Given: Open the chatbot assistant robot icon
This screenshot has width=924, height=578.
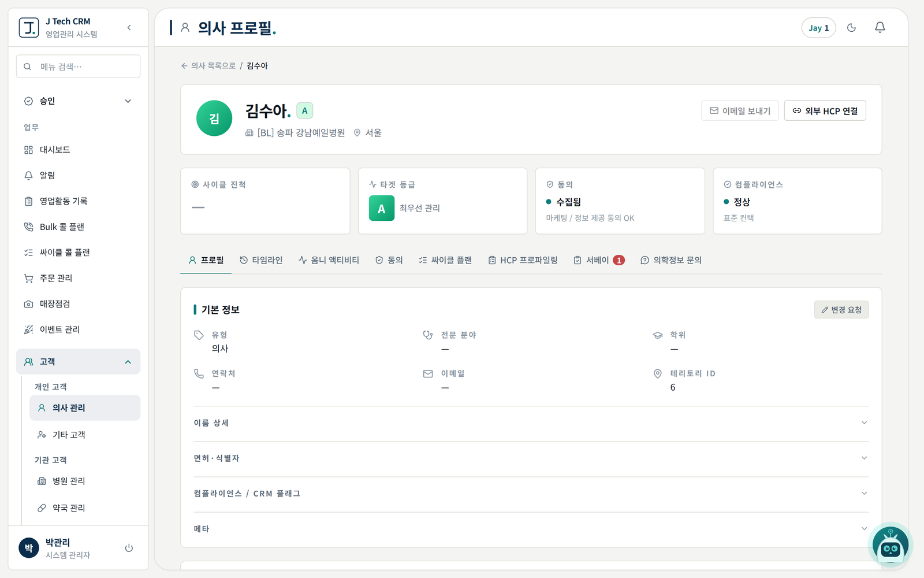Looking at the screenshot, I should click(x=890, y=545).
